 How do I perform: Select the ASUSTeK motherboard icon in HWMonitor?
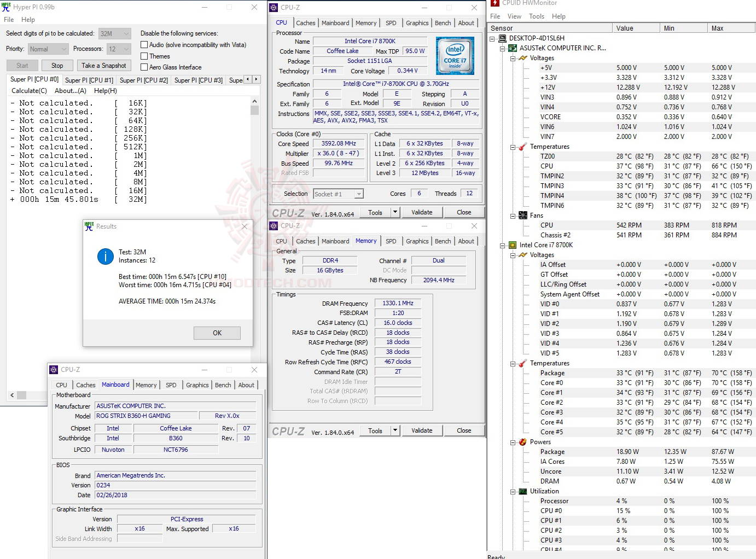coord(513,48)
